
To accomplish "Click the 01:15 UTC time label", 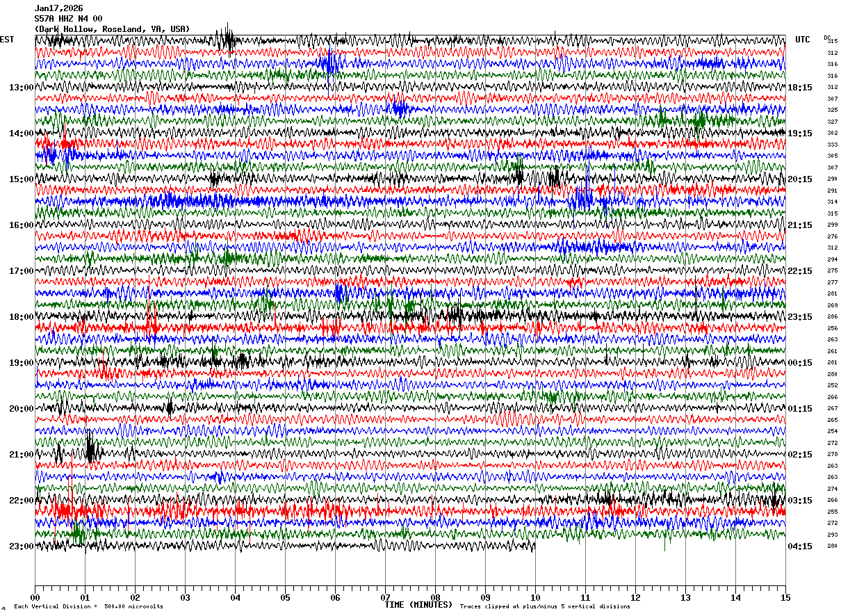I will tap(799, 408).
